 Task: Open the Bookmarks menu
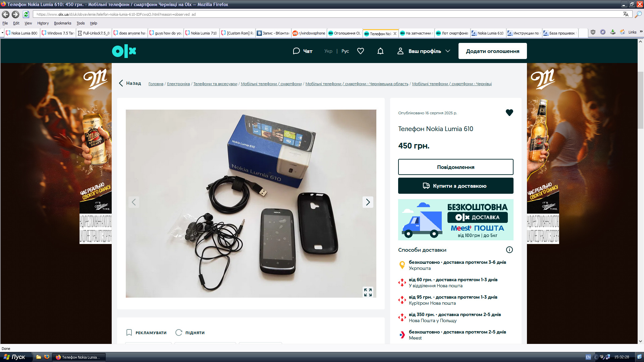[62, 23]
